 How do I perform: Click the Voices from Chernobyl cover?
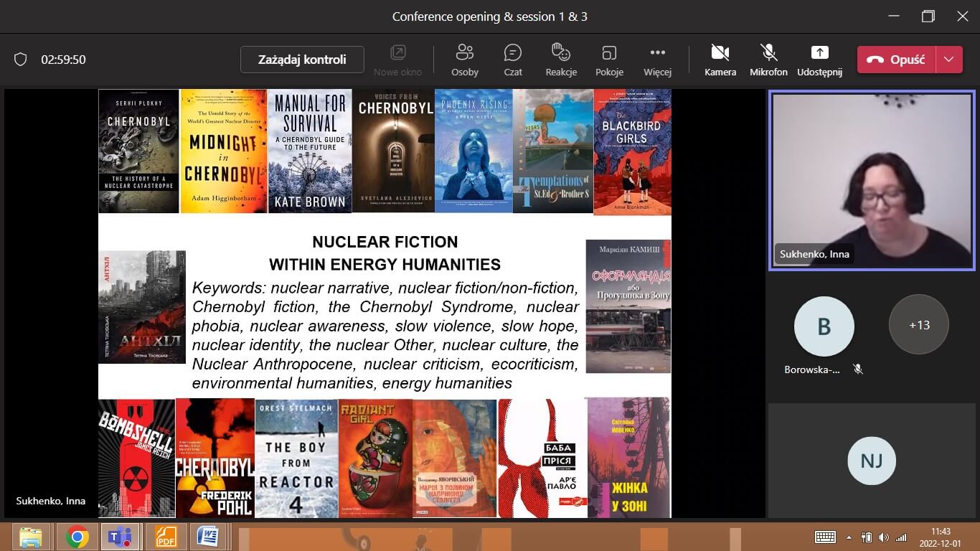coord(393,151)
